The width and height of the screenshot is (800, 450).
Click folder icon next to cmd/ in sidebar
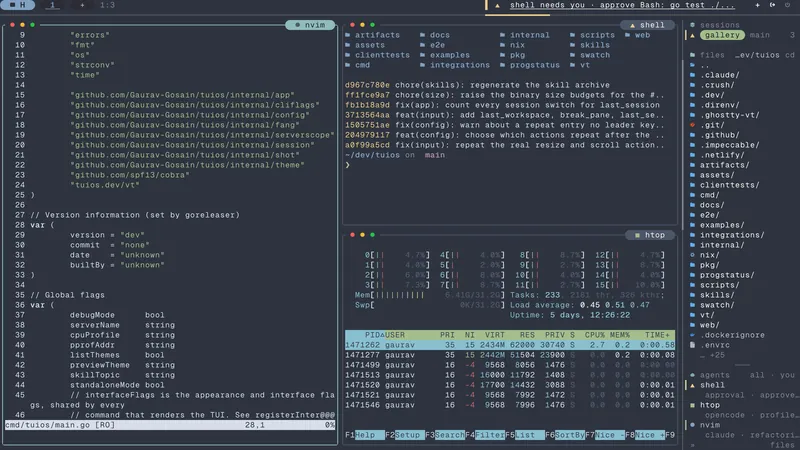click(692, 195)
